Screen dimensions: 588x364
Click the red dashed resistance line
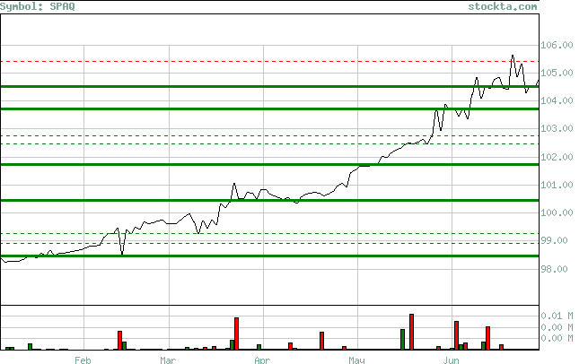point(269,62)
